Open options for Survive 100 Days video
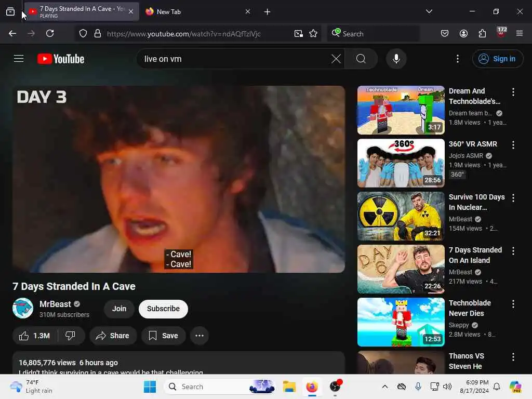This screenshot has width=532, height=399. [513, 198]
